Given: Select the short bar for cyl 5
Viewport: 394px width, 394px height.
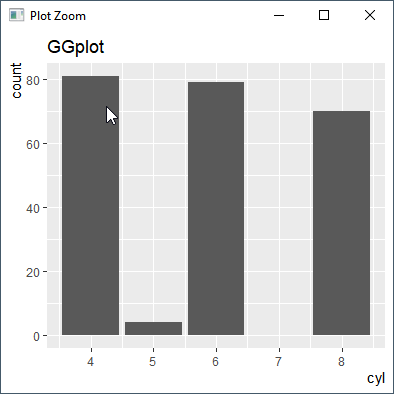Looking at the screenshot, I should pos(153,328).
